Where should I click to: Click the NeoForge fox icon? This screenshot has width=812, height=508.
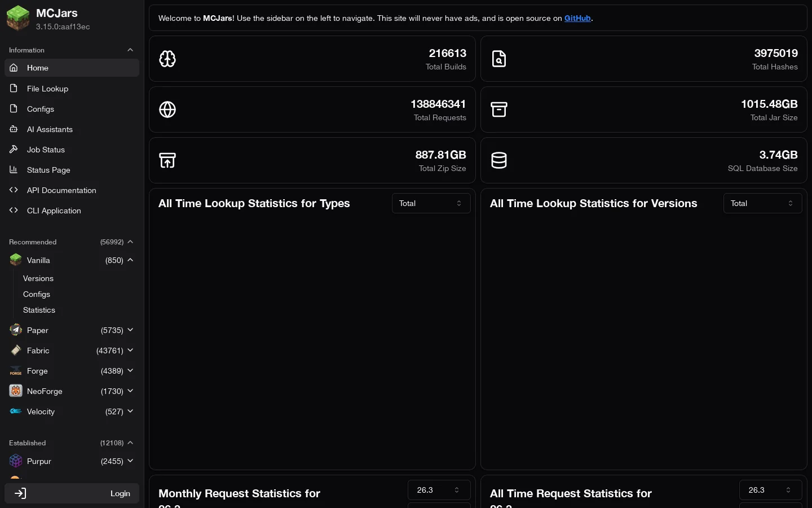tap(16, 391)
